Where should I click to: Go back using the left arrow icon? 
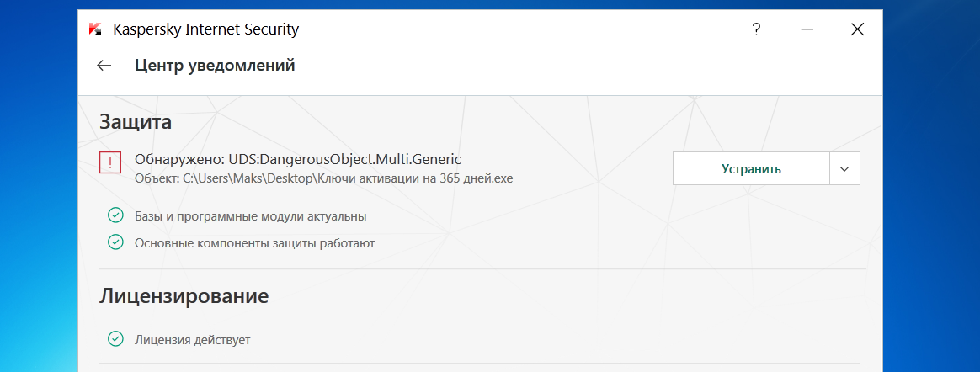[104, 65]
